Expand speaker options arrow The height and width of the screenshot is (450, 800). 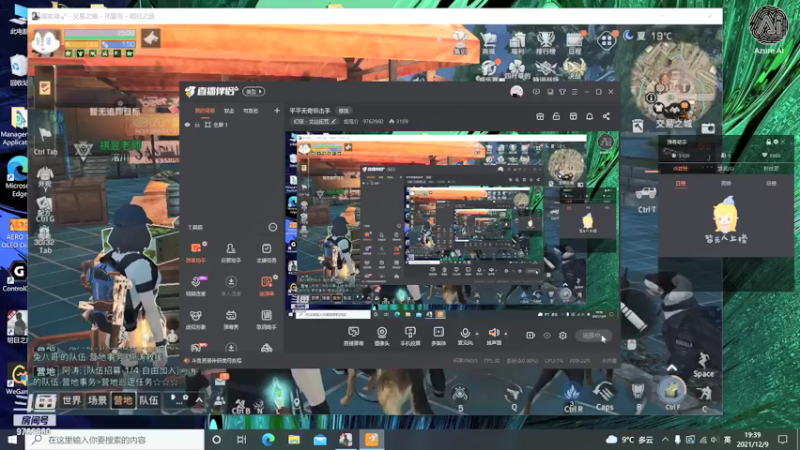pos(506,334)
